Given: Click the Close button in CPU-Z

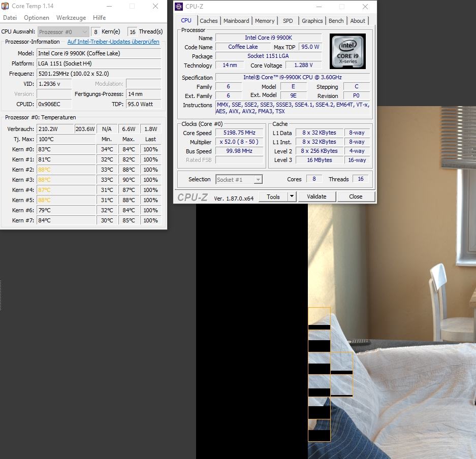Looking at the screenshot, I should tap(356, 196).
